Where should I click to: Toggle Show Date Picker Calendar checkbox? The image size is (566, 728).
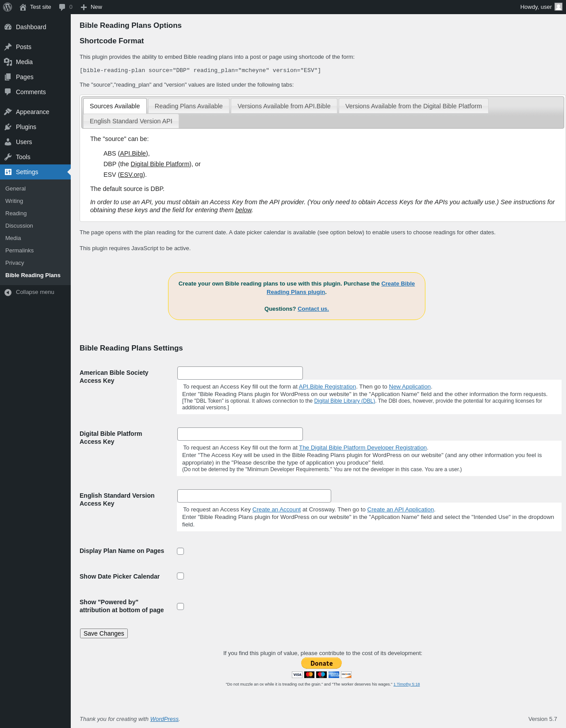click(x=180, y=576)
